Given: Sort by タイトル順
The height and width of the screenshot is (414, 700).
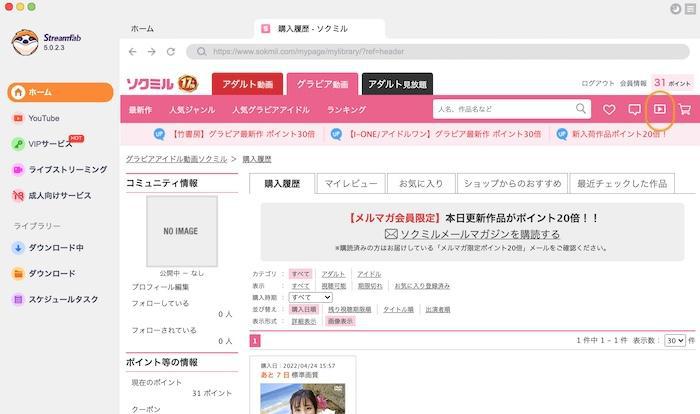Looking at the screenshot, I should coord(398,309).
